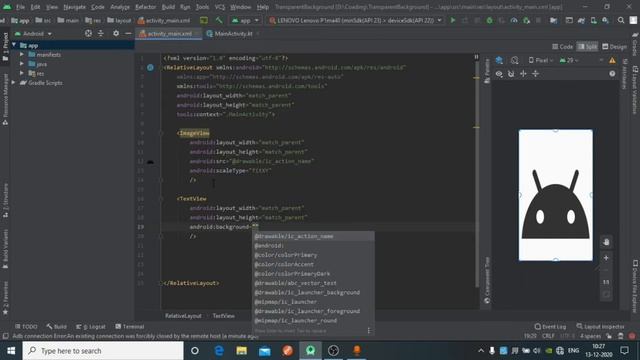Toggle autoconnect magnet icon
This screenshot has height=360, width=640.
tap(511, 74)
